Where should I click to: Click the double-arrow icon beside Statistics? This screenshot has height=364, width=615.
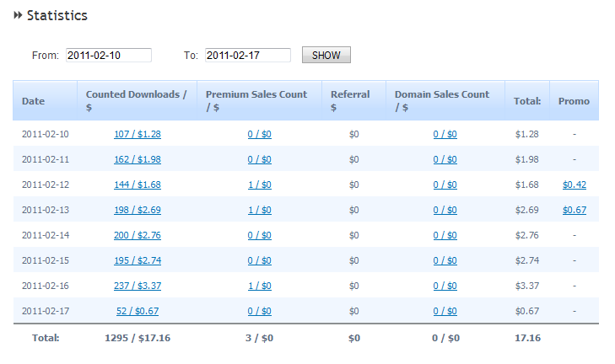pos(18,15)
